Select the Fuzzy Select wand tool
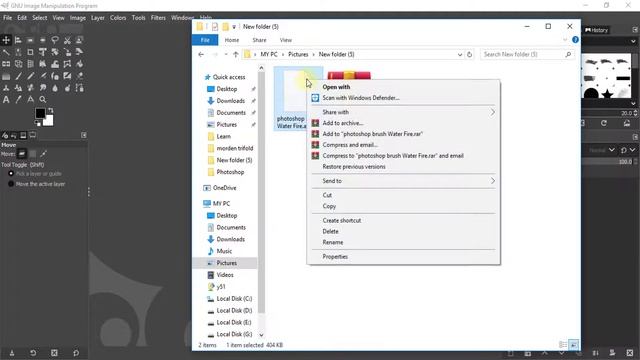This screenshot has width=640, height=360. [6, 52]
